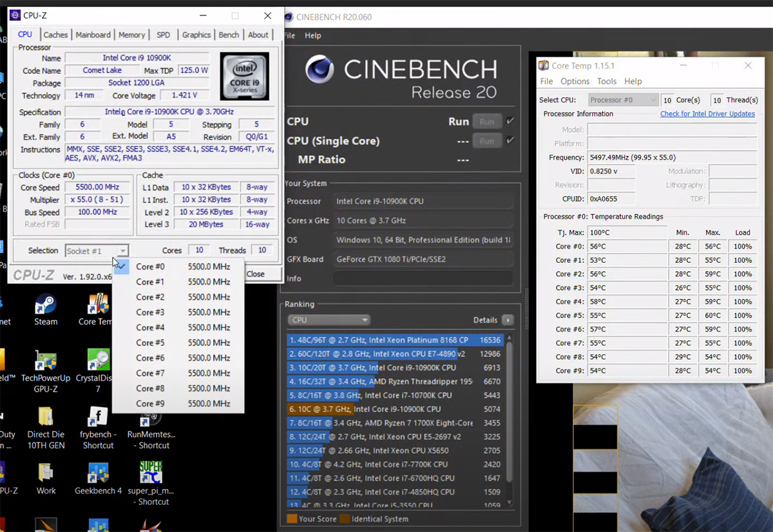Select Core #7 in the core list
The height and width of the screenshot is (532, 773).
(x=178, y=373)
